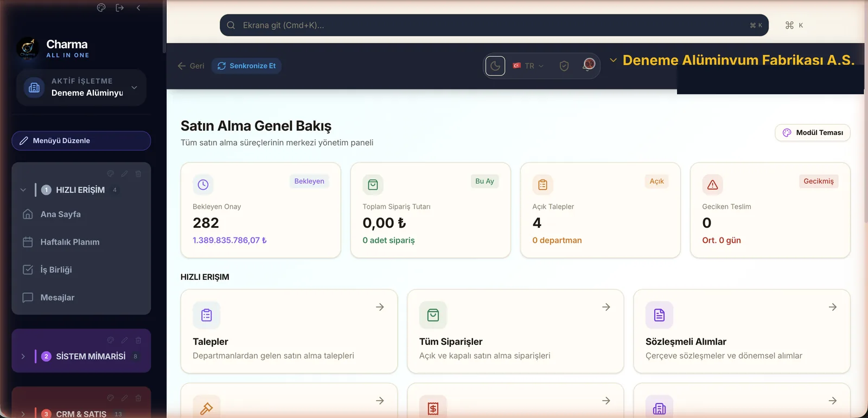Screen dimensions: 868x418
Task: Open Haftalık Planım in the sidebar
Action: 81,242
